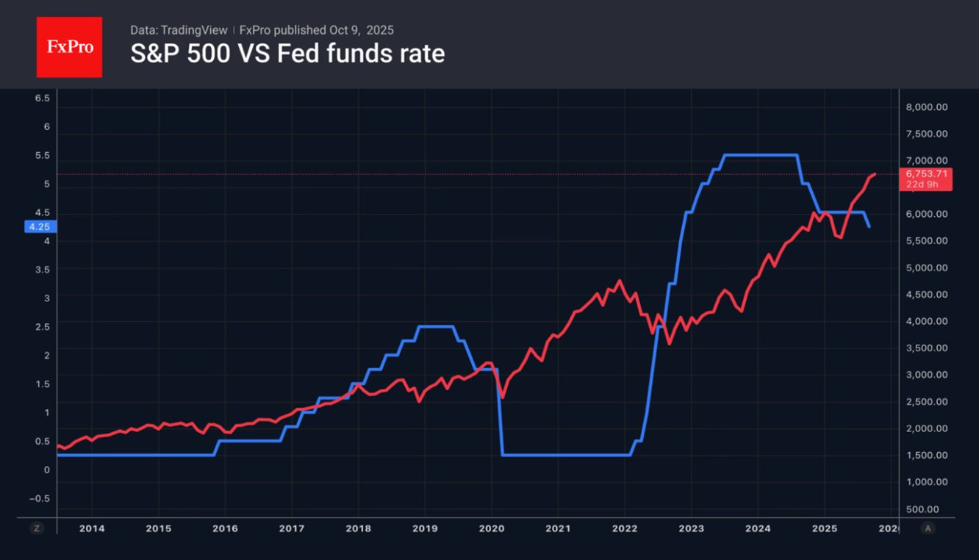Image resolution: width=979 pixels, height=560 pixels.
Task: Click the 2017 label on time axis
Action: tap(292, 528)
